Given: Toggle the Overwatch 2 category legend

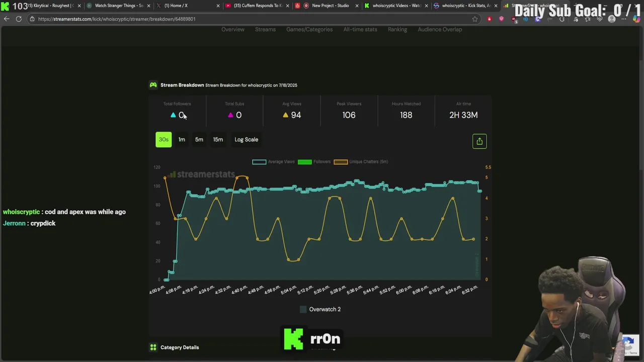Looking at the screenshot, I should [x=320, y=309].
